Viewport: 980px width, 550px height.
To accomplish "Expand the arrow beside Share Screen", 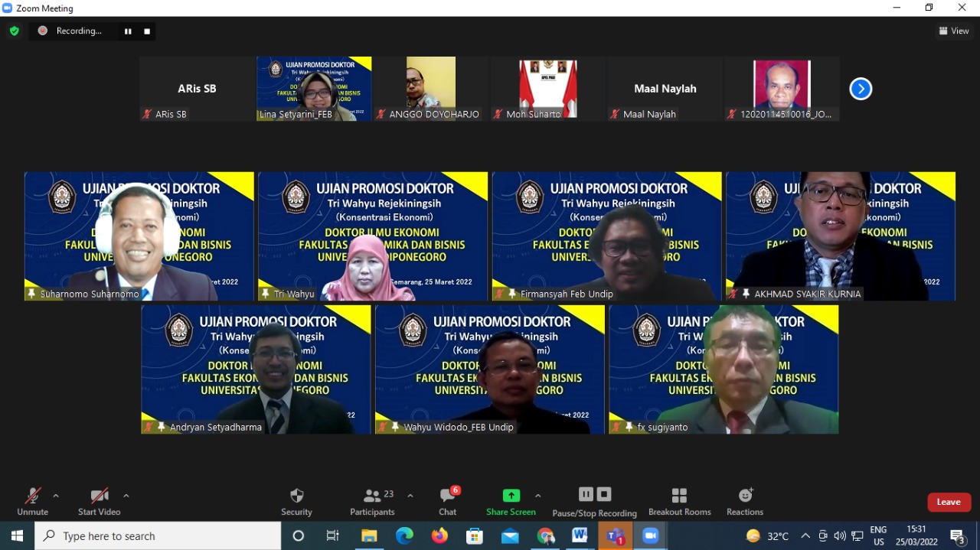I will pyautogui.click(x=538, y=496).
